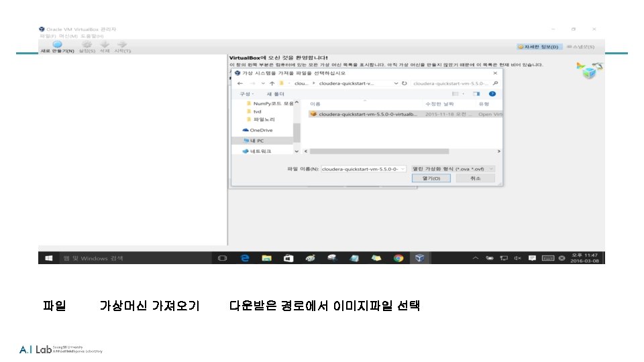Open the recent locations dropdown arrow

[263, 83]
